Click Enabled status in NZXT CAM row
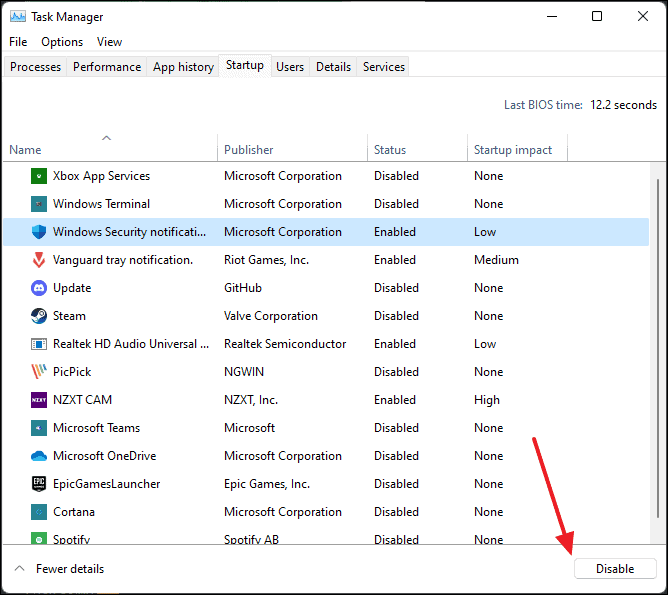Viewport: 668px width, 595px height. (395, 400)
